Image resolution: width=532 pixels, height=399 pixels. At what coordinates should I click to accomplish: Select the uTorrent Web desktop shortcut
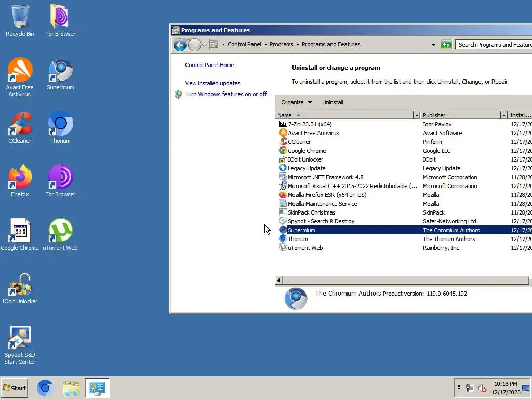pos(60,234)
